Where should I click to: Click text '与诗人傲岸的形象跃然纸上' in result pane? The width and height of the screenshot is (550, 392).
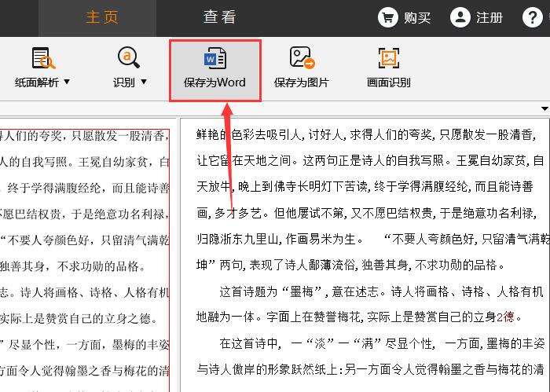pyautogui.click(x=266, y=369)
